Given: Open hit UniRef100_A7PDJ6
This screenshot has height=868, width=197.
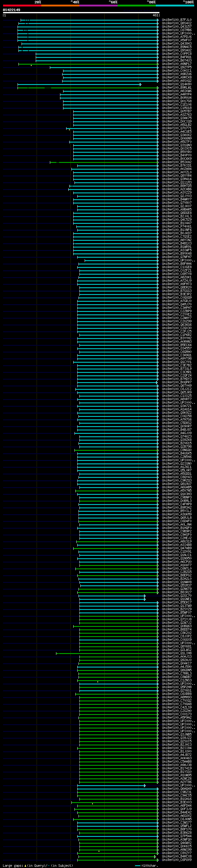Looking at the screenshot, I should [x=176, y=37].
